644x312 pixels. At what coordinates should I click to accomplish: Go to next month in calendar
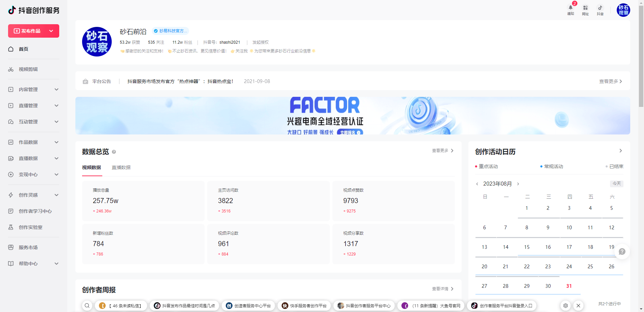click(518, 184)
